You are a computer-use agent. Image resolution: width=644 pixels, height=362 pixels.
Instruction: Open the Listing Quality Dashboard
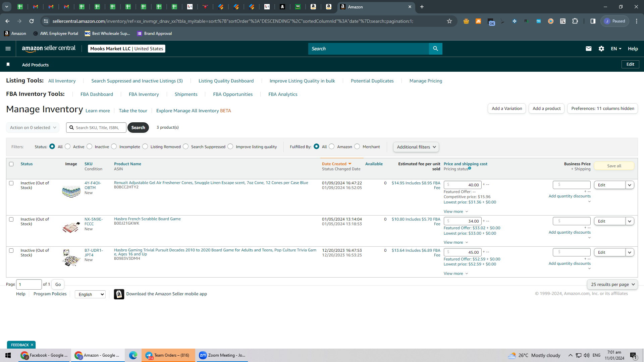click(x=226, y=81)
